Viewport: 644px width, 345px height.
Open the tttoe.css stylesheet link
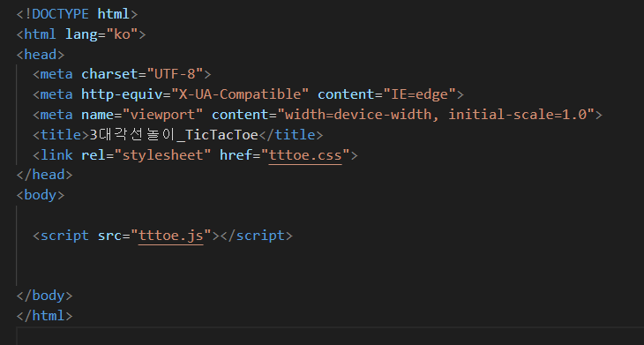coord(305,155)
